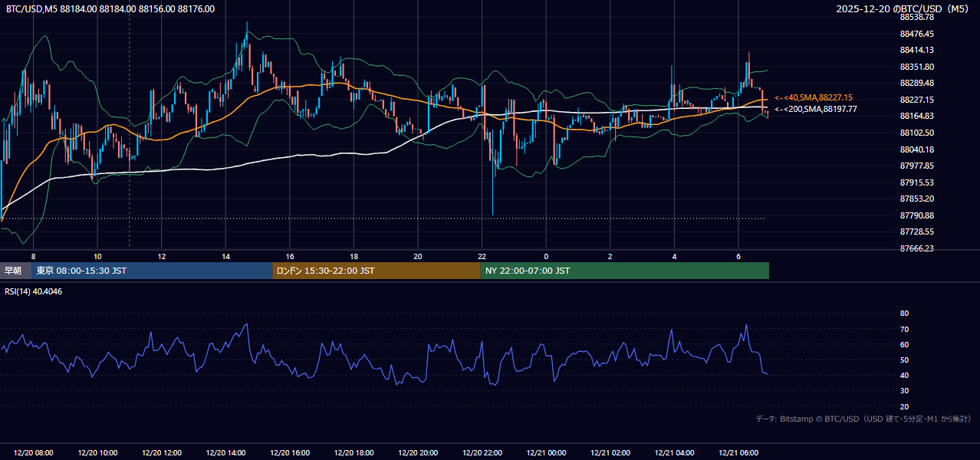This screenshot has width=980, height=460.
Task: Click hour label 0 below price chart
Action: [x=546, y=256]
